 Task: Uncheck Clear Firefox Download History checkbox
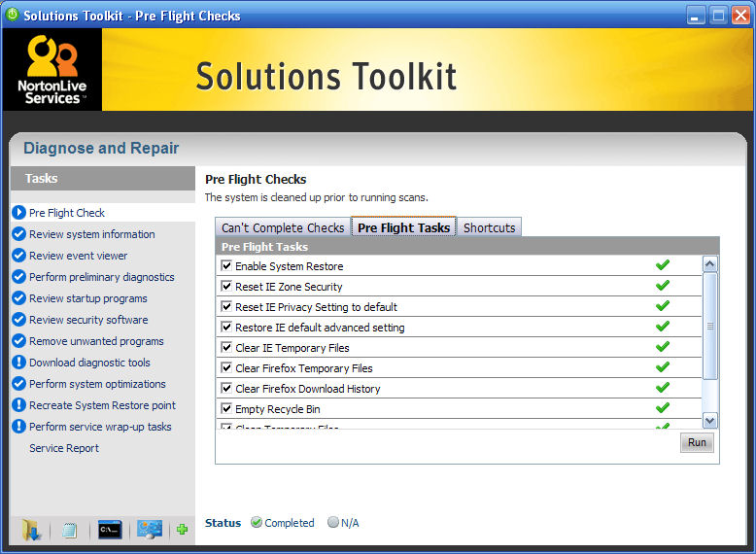click(226, 388)
